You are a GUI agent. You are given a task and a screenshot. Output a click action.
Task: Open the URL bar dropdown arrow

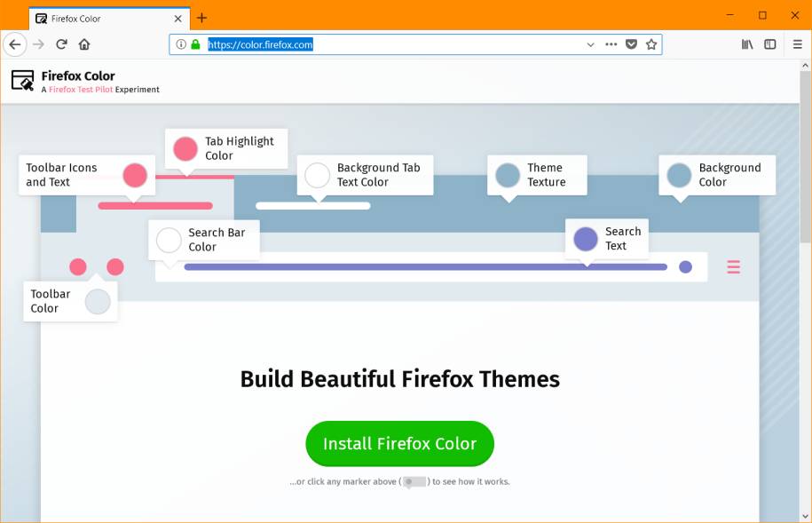(x=590, y=44)
